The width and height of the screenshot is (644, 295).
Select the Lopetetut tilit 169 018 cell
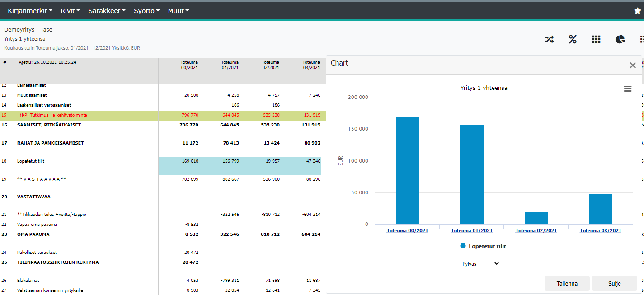pyautogui.click(x=189, y=161)
